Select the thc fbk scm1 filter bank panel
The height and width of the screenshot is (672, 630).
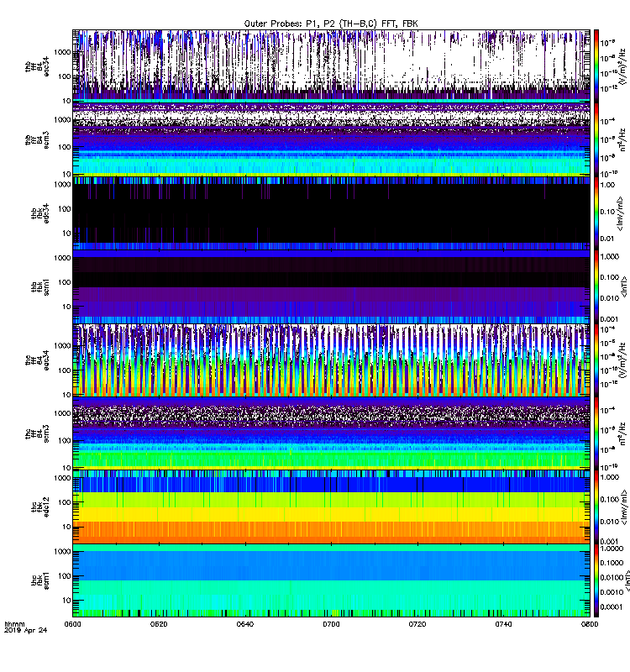tap(331, 580)
